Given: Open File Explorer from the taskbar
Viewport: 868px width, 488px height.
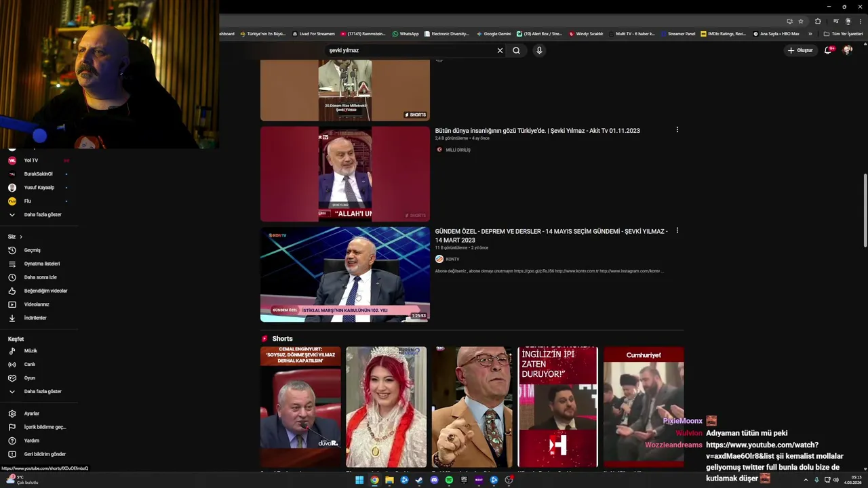Looking at the screenshot, I should 389,480.
